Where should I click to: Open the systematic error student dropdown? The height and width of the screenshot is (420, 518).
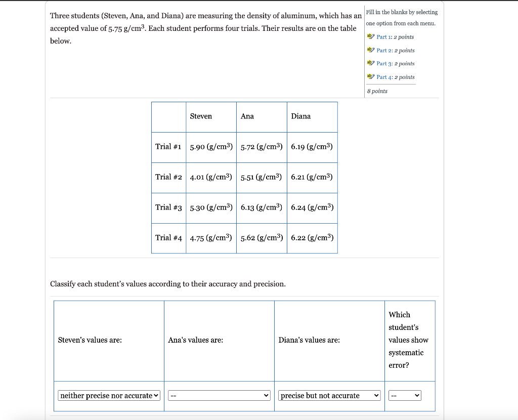pos(405,396)
